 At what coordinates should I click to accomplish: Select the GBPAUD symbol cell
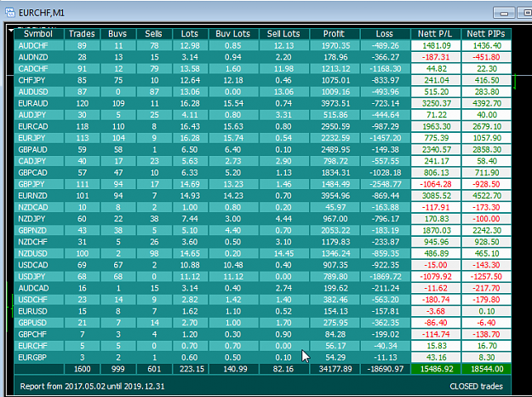(38, 149)
